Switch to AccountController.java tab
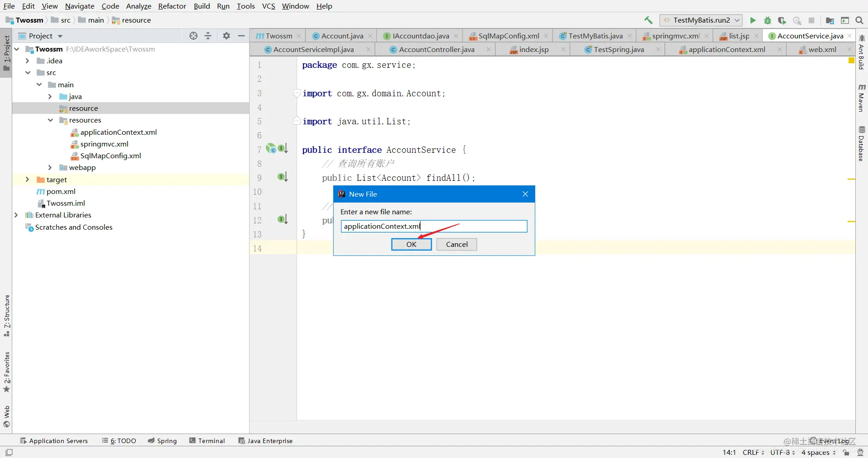868x458 pixels. pos(437,49)
